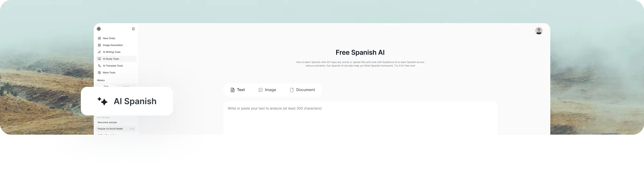Click the New Chats pencil icon
The width and height of the screenshot is (644, 170).
tap(99, 38)
